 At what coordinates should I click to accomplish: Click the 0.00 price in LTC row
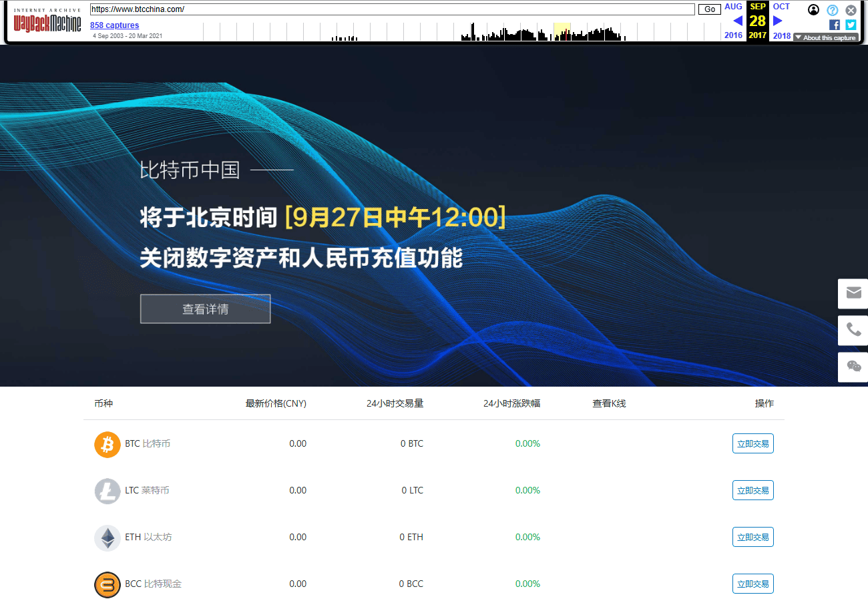click(298, 490)
